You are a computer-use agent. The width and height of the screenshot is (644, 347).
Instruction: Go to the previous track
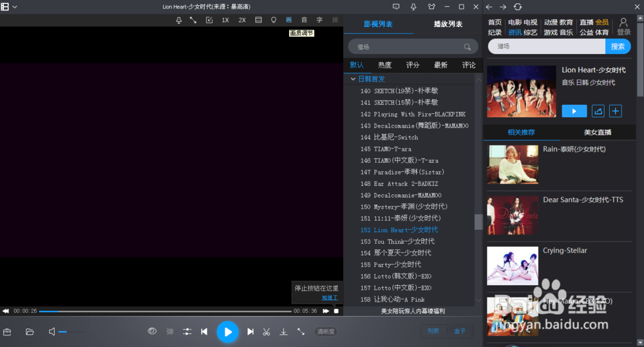point(204,332)
